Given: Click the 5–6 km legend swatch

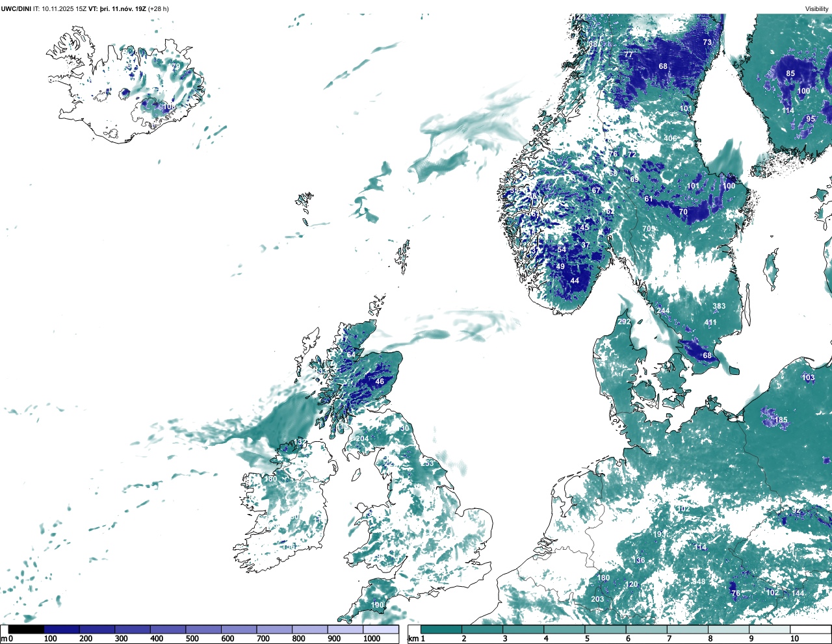Looking at the screenshot, I should pyautogui.click(x=605, y=629).
